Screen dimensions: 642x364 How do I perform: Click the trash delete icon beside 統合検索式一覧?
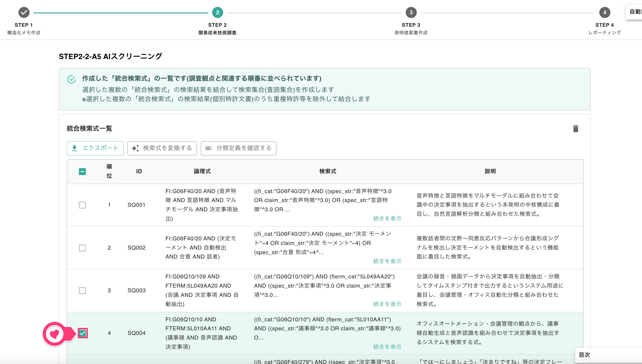tap(576, 128)
